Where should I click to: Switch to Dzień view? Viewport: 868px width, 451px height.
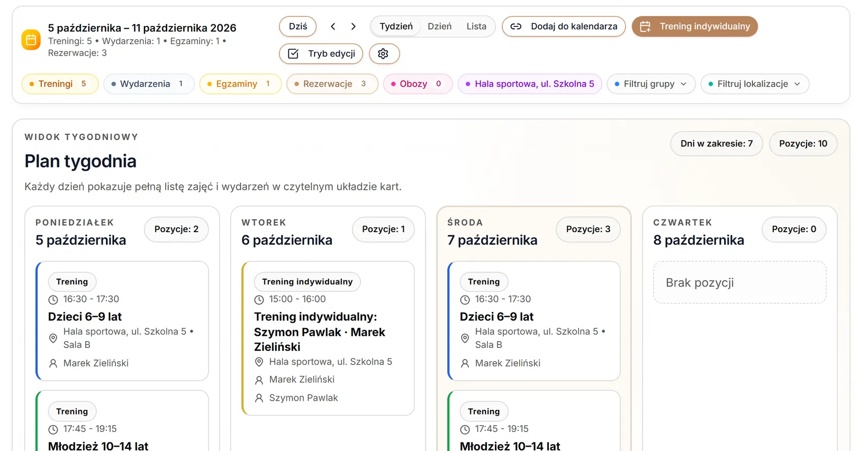pyautogui.click(x=440, y=26)
